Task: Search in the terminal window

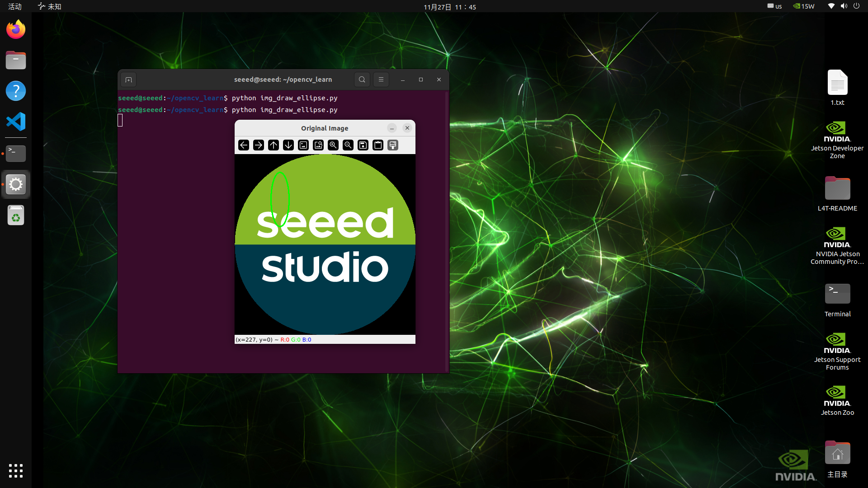Action: coord(362,80)
